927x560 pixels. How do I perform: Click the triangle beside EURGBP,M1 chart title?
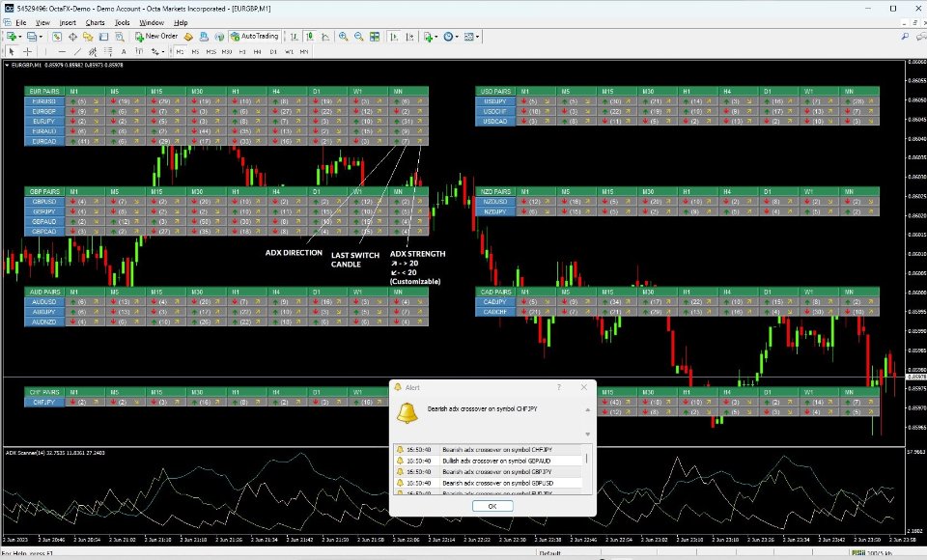tap(7, 65)
